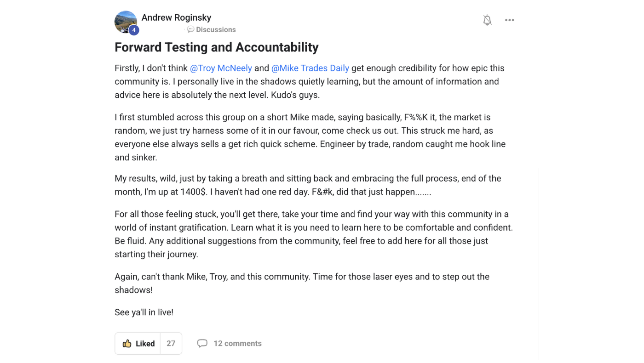This screenshot has height=363, width=644.
Task: Click the 'See ya'll in live!' line
Action: (x=144, y=312)
